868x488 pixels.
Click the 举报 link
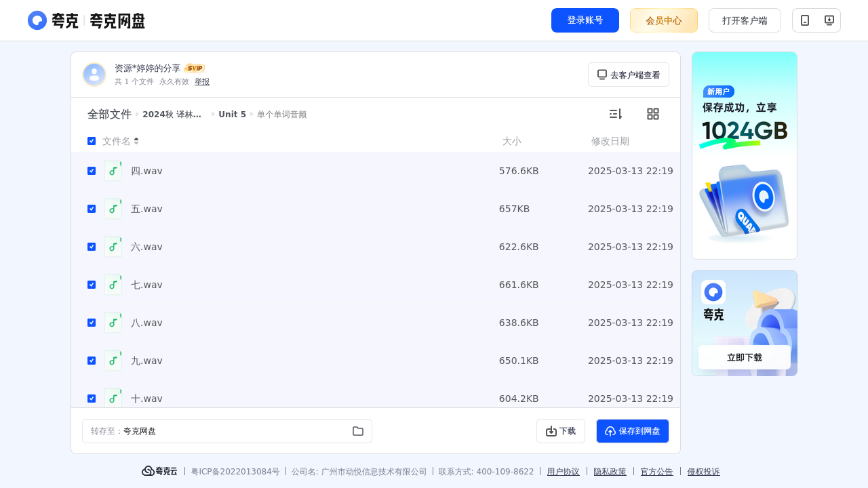(202, 81)
